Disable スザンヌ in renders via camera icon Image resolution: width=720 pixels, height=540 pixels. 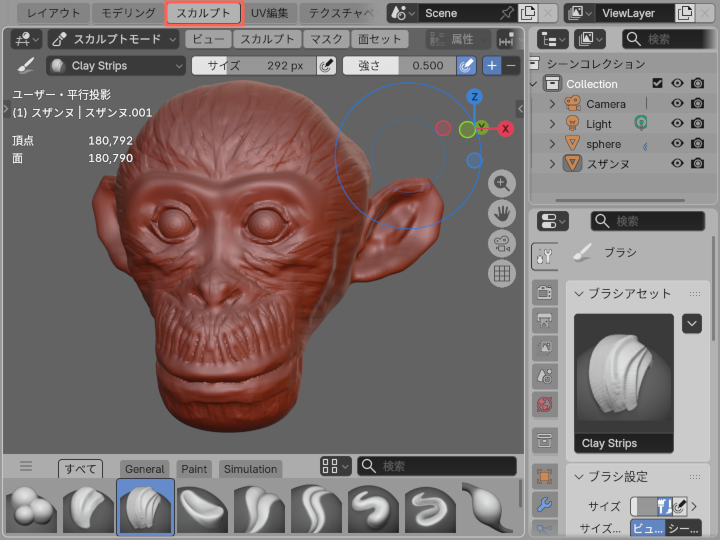point(698,163)
